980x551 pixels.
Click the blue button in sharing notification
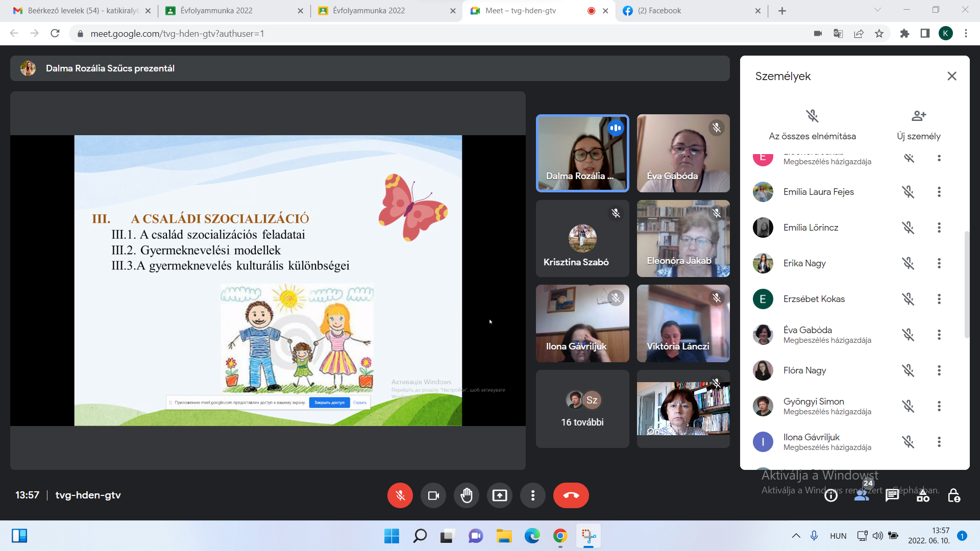point(329,403)
